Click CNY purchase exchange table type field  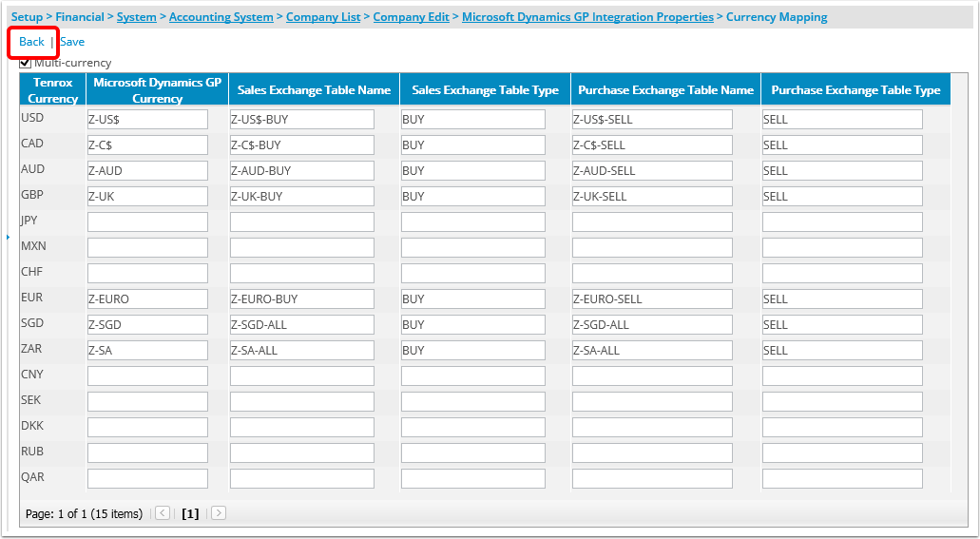point(842,375)
